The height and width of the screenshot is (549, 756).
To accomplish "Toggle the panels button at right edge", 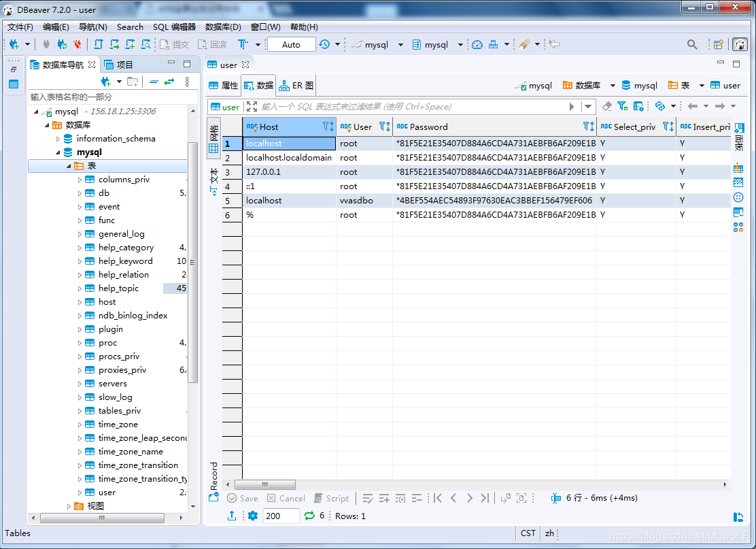I will tap(738, 138).
